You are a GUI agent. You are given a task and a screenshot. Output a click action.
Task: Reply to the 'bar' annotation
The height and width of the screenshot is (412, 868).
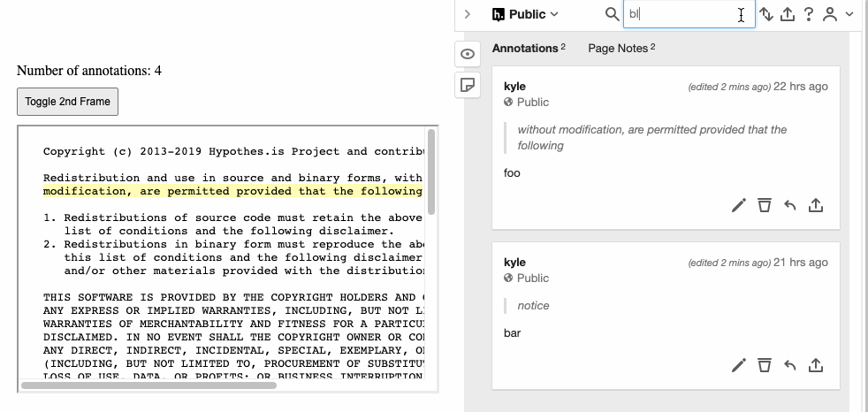click(790, 365)
